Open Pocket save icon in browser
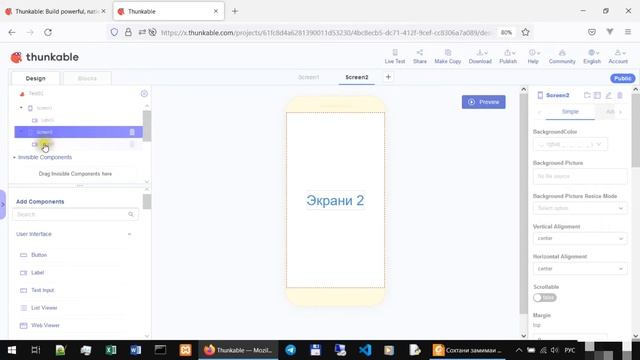Image resolution: width=640 pixels, height=360 pixels. [591, 32]
